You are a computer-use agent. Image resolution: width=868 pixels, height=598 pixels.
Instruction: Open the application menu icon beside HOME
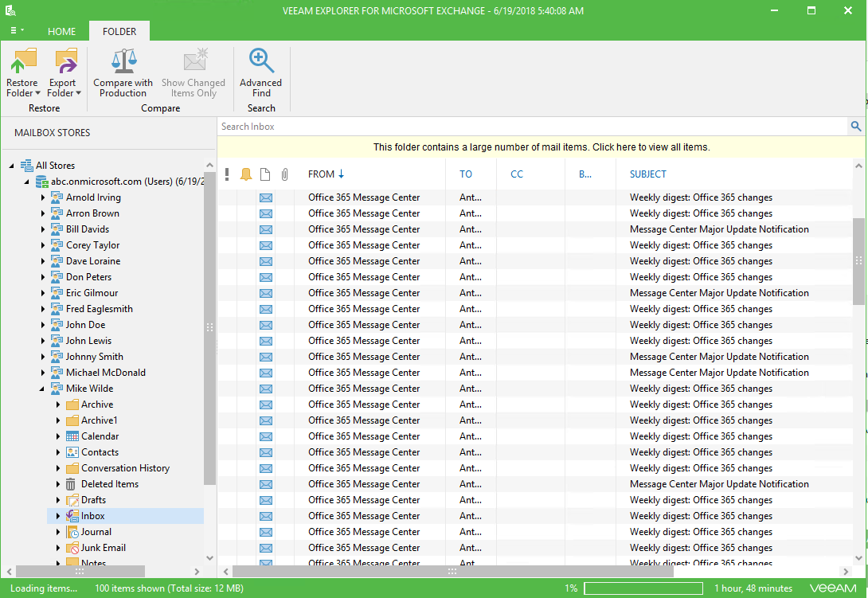tap(17, 30)
